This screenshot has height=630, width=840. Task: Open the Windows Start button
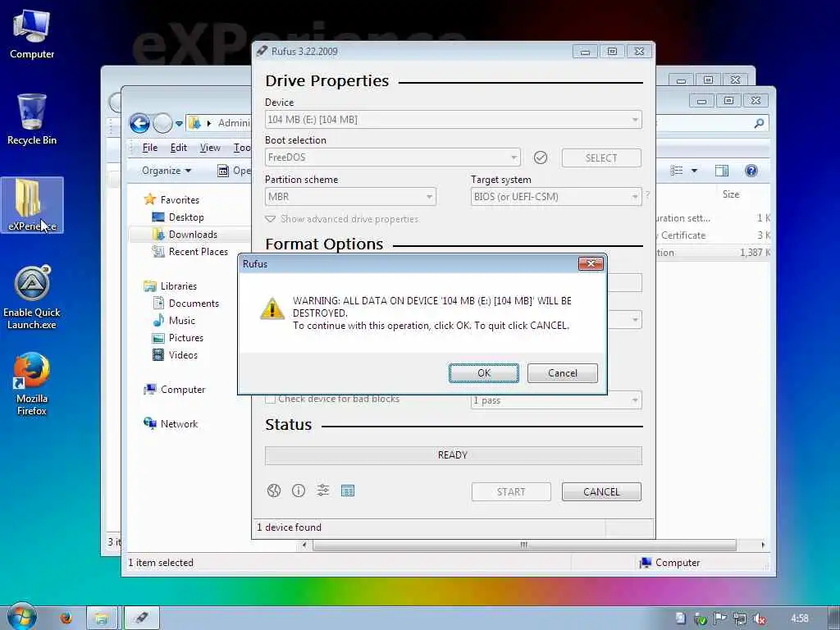click(x=21, y=617)
